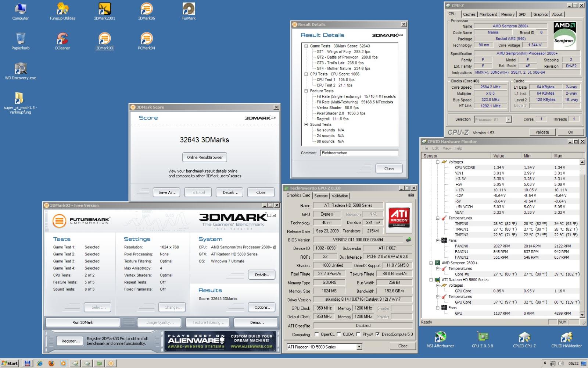The image size is (588, 368).
Task: Collapse ATI Radeon HD 5800 Series node
Action: (x=431, y=280)
